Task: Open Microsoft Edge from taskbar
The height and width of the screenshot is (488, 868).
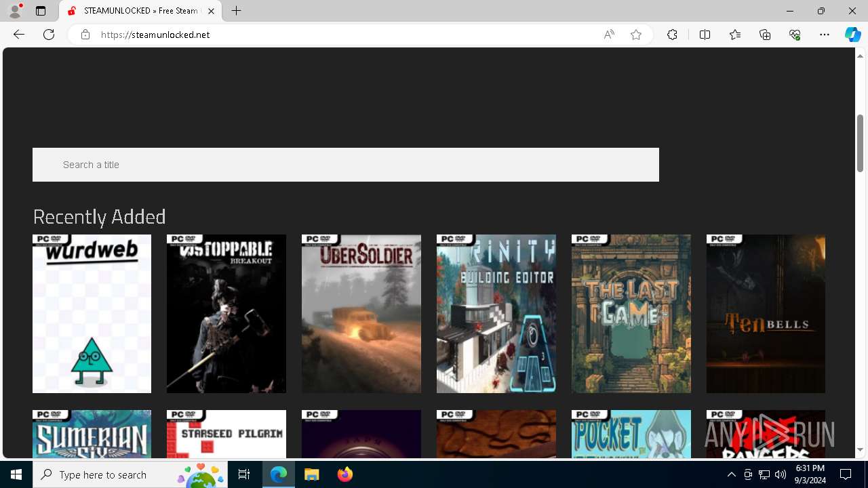Action: (279, 474)
